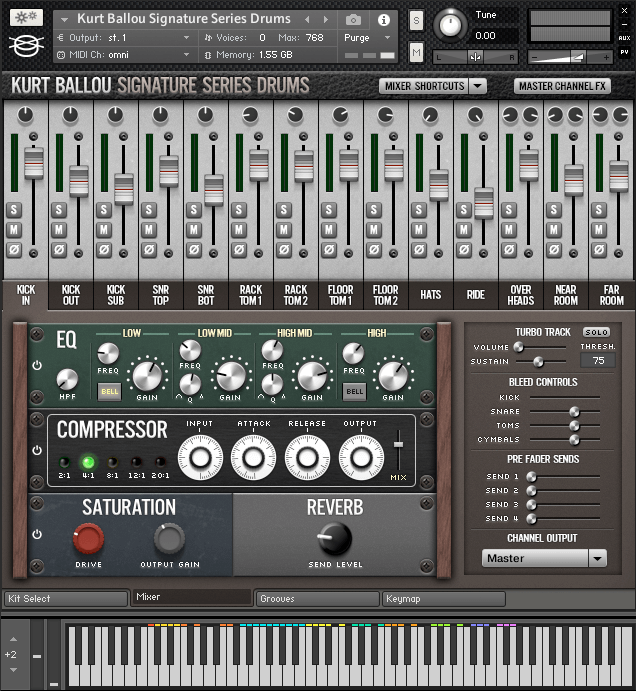Switch to the Keymap tab
This screenshot has width=636, height=691.
click(x=443, y=598)
